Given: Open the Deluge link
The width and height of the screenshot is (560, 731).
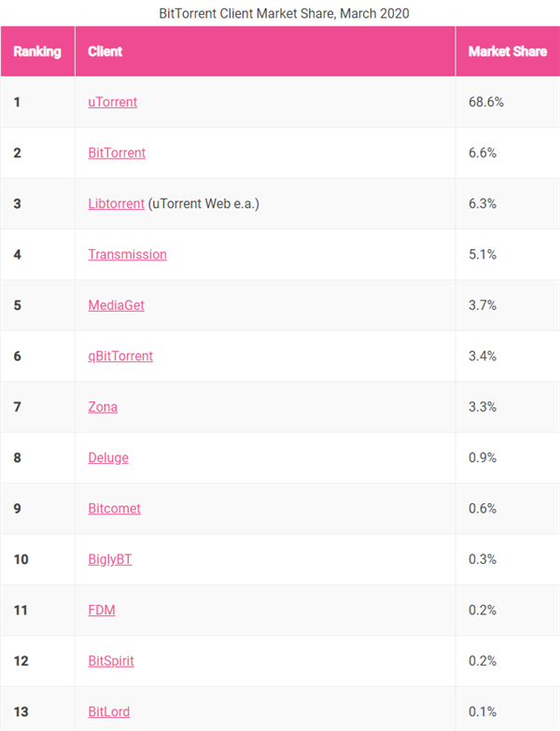Looking at the screenshot, I should point(108,457).
